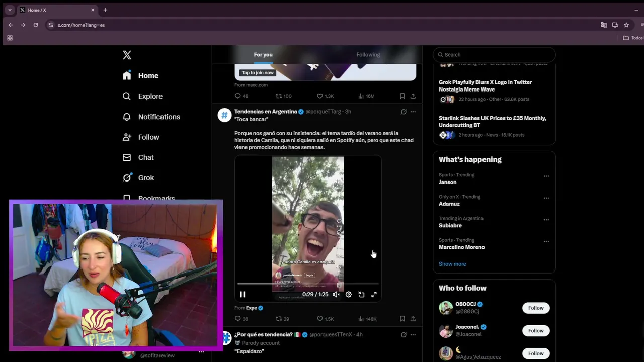Reply to the post with 36 replies
The image size is (644, 362).
(x=241, y=319)
